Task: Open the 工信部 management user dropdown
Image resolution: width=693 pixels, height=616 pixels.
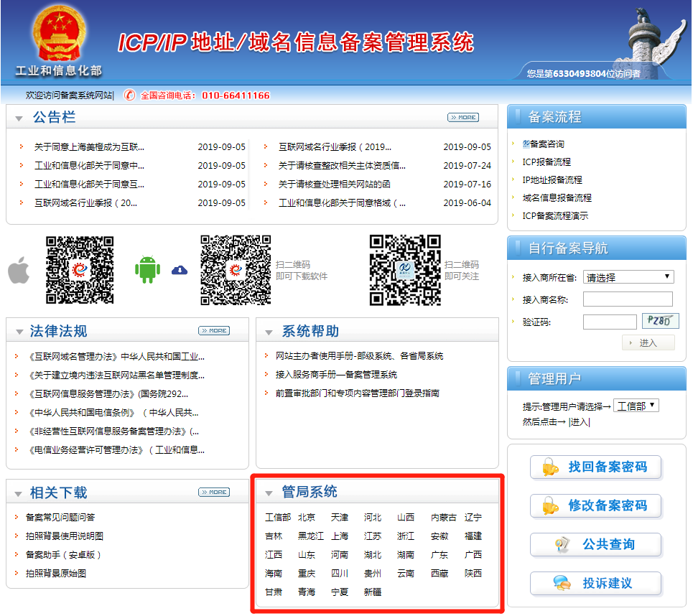Action: coord(636,406)
